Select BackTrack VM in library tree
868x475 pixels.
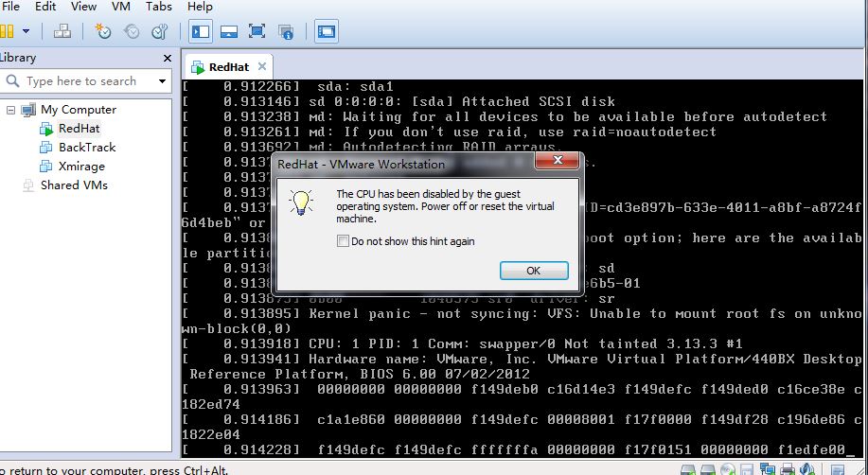[87, 148]
